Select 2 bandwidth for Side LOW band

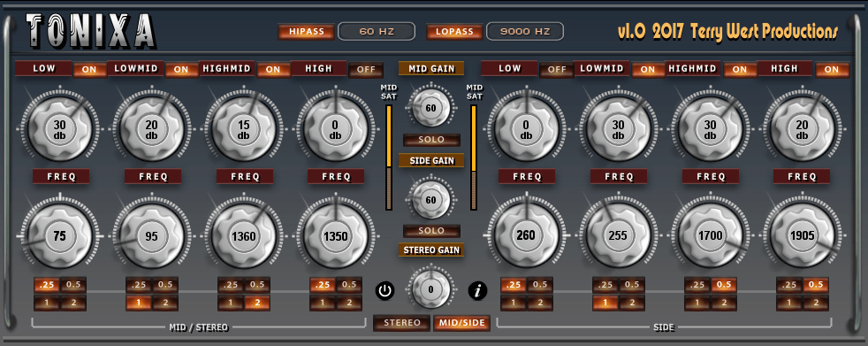point(540,304)
